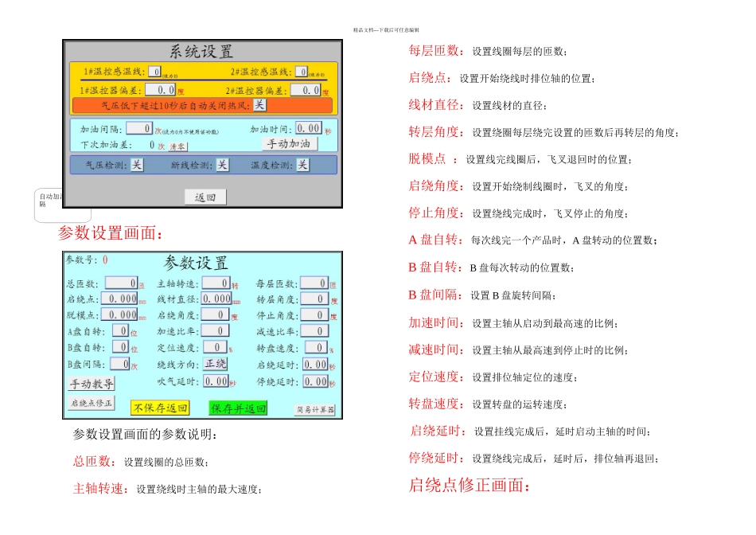
Task: Click 返回 in the 系统设置 screen
Action: (205, 197)
